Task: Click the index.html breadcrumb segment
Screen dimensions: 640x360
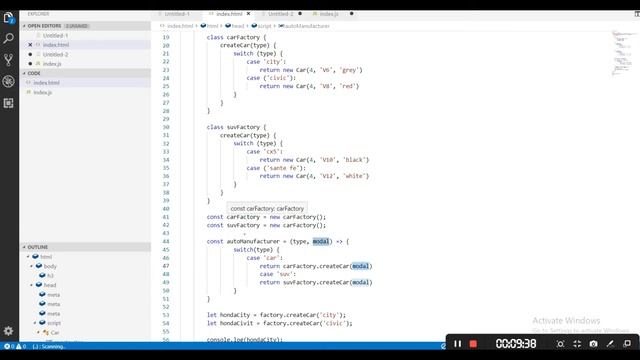Action: (x=180, y=26)
